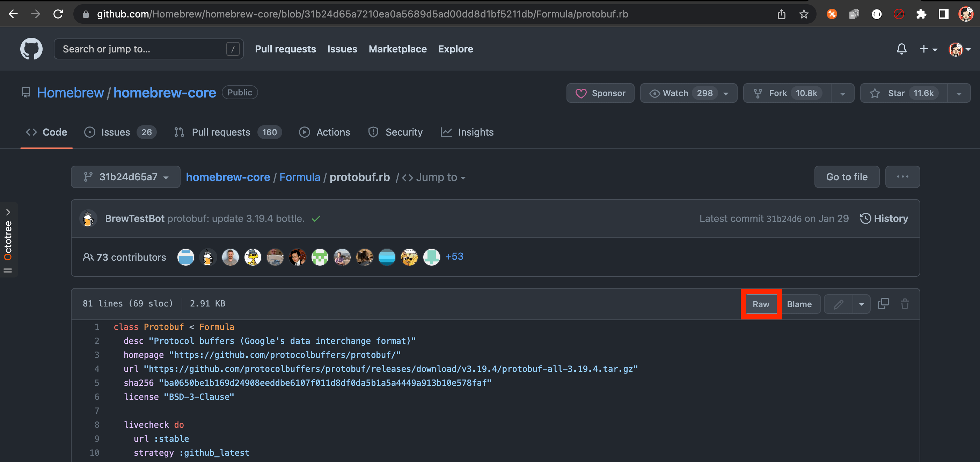The height and width of the screenshot is (462, 980).
Task: Open Marketplace in the top navigation
Action: pos(397,49)
